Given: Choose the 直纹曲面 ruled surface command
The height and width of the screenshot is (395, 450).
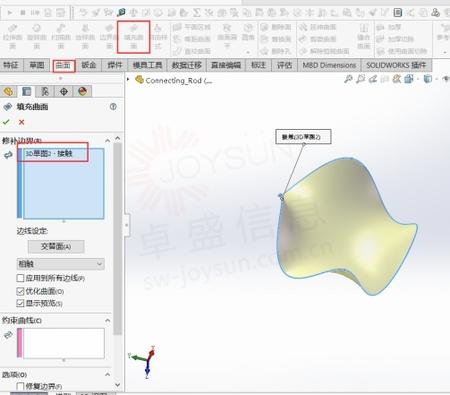Looking at the screenshot, I should [x=192, y=51].
